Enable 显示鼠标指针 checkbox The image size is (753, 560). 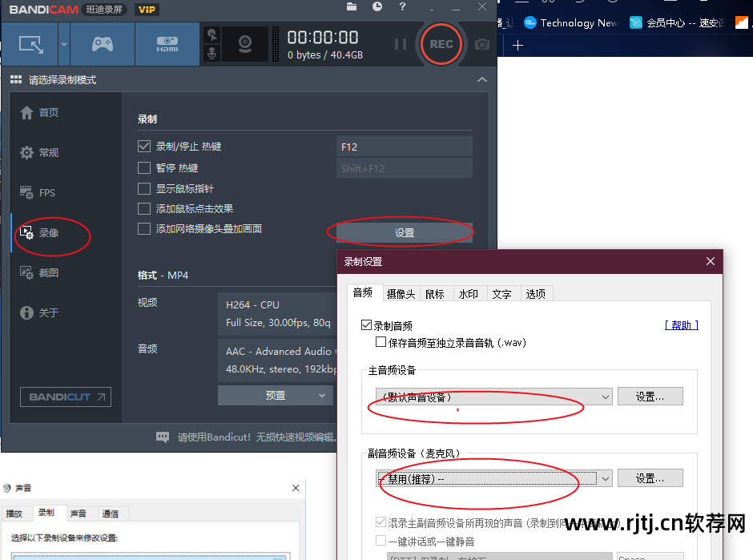pos(144,188)
